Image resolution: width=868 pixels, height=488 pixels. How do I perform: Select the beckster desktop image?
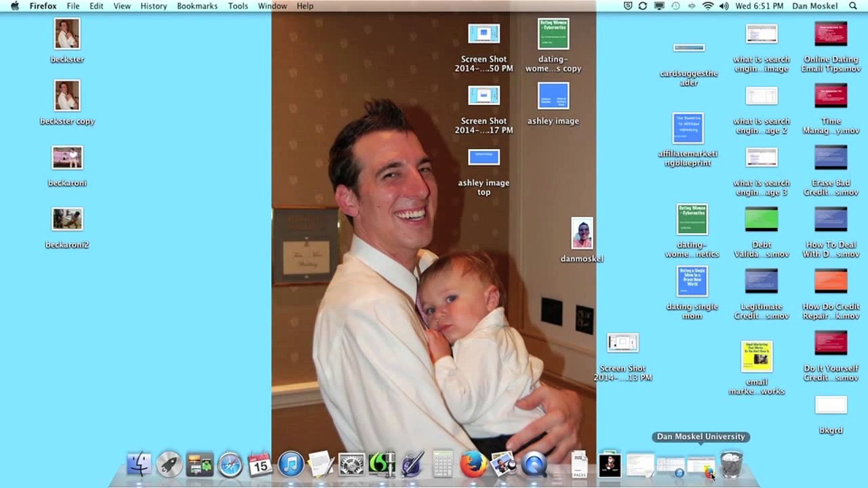[67, 34]
